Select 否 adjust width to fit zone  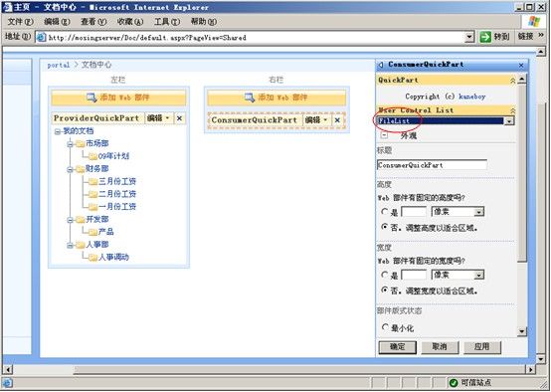click(384, 291)
